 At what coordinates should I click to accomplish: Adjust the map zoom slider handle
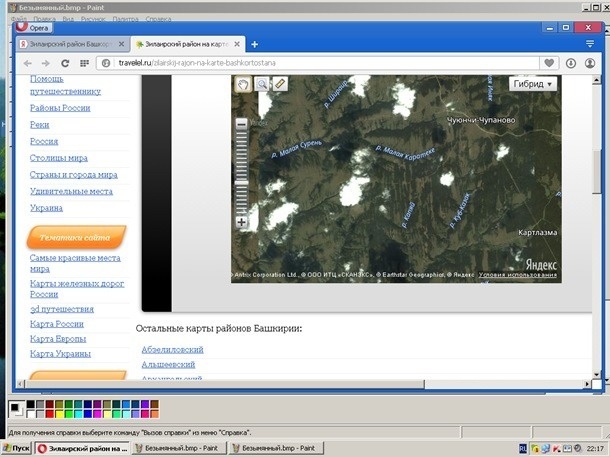coord(242,182)
